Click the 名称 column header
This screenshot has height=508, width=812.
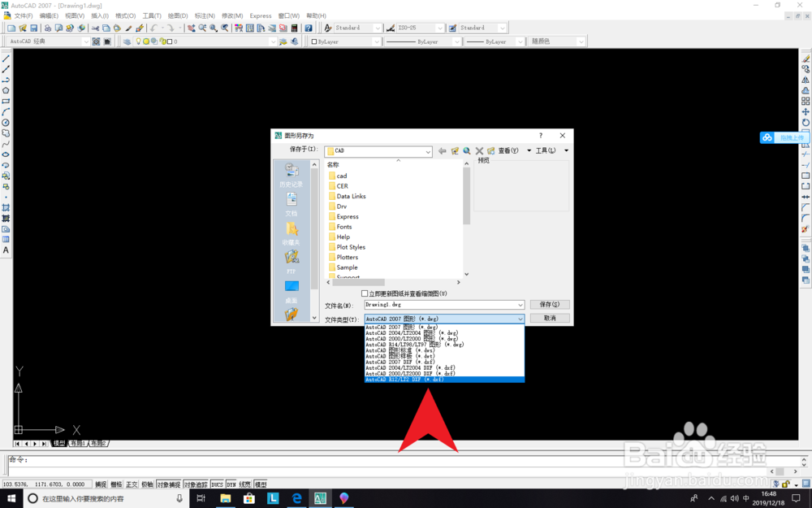pyautogui.click(x=333, y=165)
